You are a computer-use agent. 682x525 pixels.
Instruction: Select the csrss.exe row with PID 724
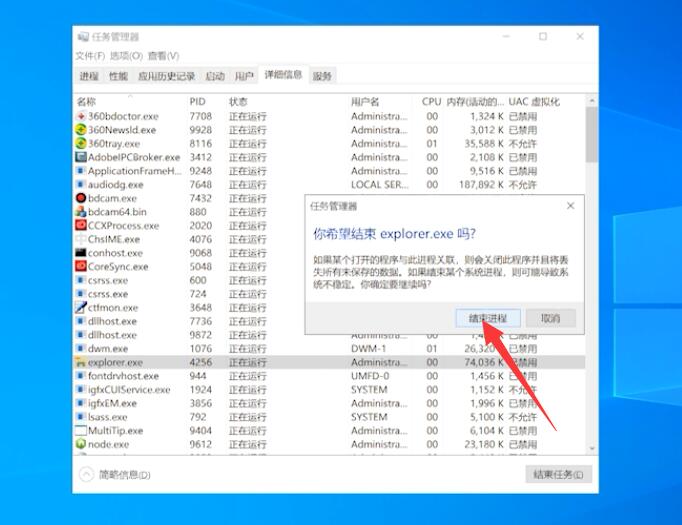pyautogui.click(x=190, y=294)
